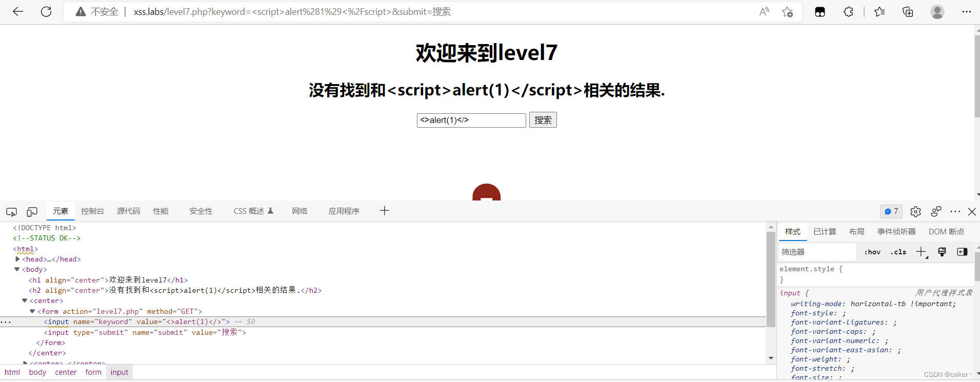Select html in the breadcrumb bar
The height and width of the screenshot is (382, 980).
(x=12, y=372)
